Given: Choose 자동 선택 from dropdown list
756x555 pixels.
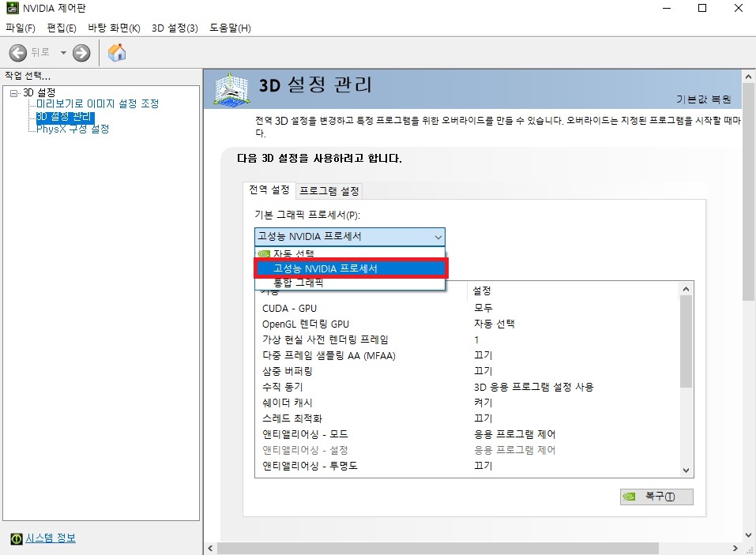Looking at the screenshot, I should coord(349,253).
